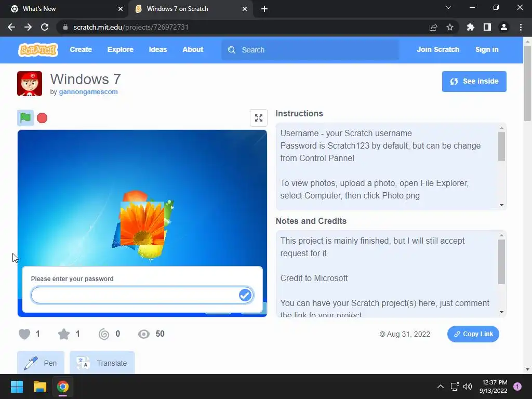Click Join Scratch

tap(437, 49)
